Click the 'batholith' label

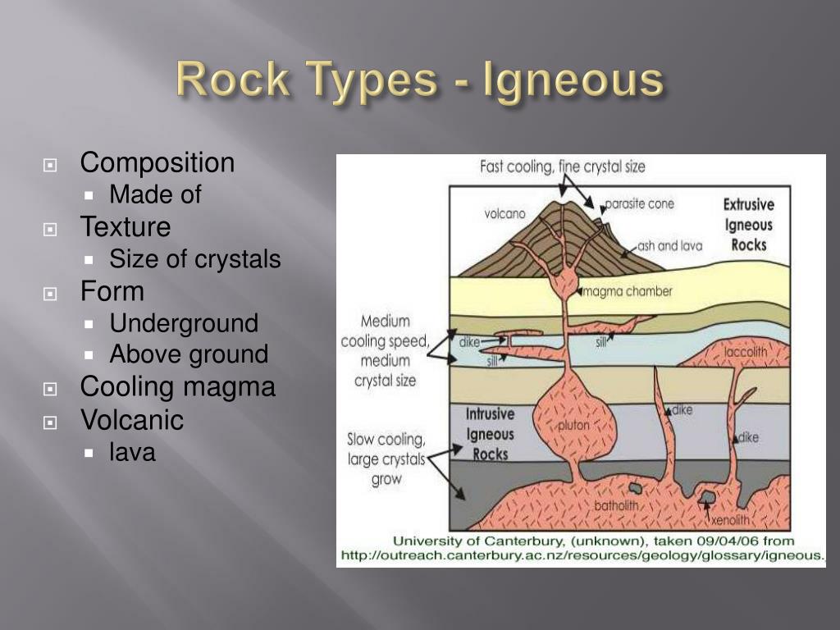(616, 505)
